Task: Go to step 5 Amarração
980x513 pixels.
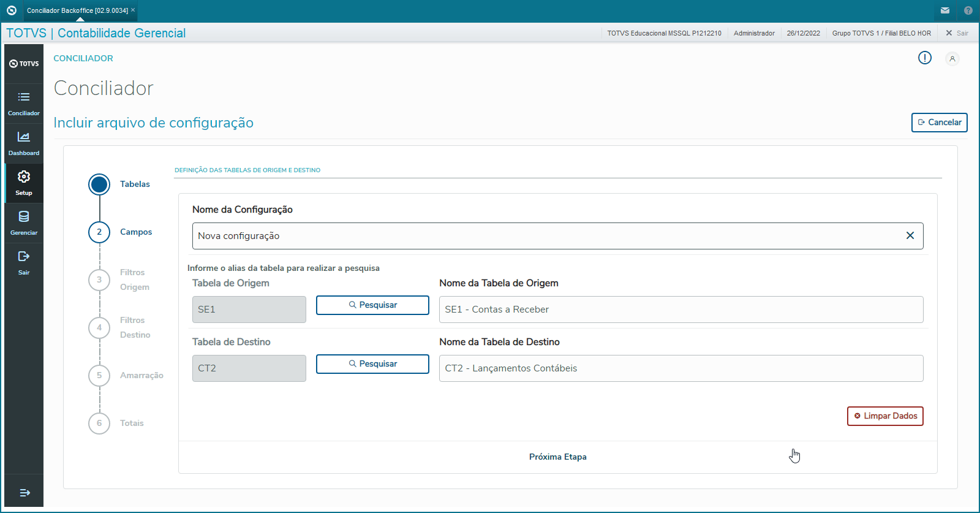Action: (x=99, y=375)
